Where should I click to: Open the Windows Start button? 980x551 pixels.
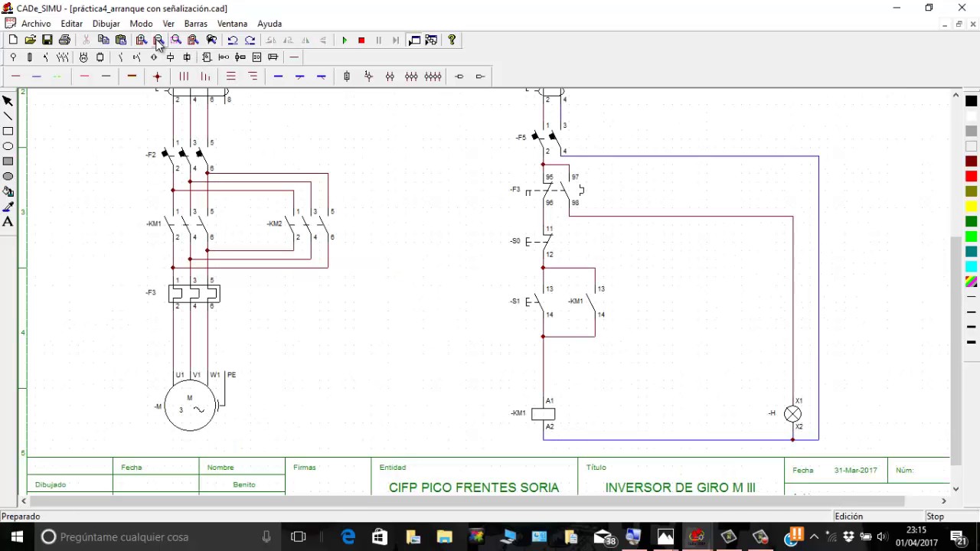point(17,537)
